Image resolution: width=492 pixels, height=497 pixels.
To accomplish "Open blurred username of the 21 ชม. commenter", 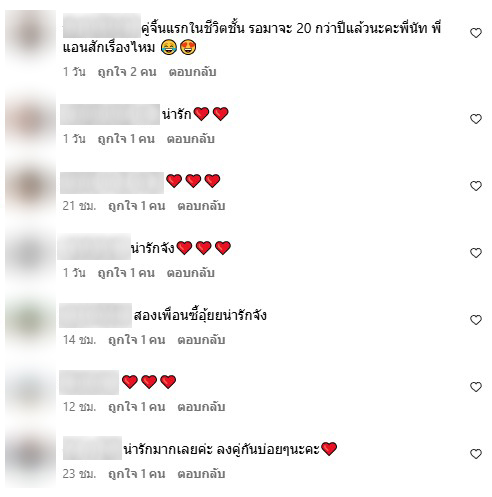I will pos(112,183).
